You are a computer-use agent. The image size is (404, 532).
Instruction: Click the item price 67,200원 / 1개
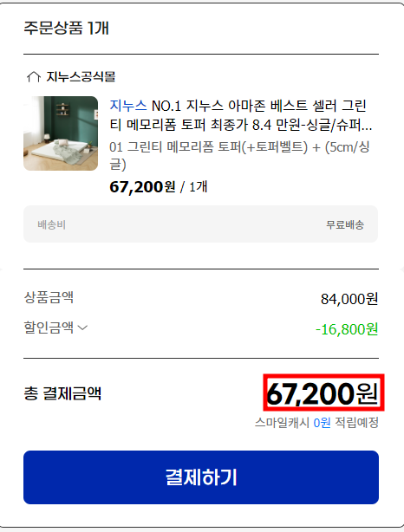pyautogui.click(x=158, y=187)
